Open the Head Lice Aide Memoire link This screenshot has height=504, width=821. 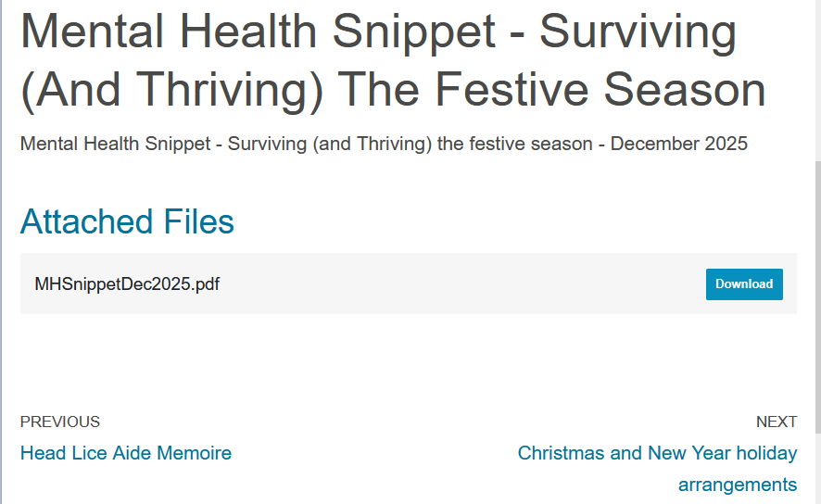126,453
